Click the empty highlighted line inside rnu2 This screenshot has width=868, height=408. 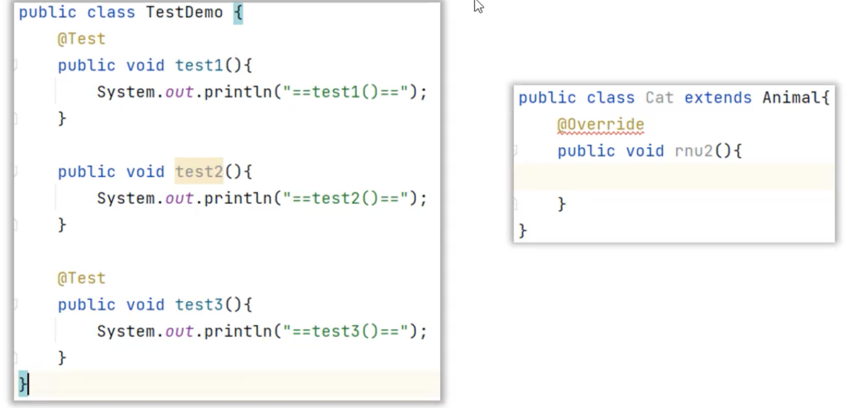[674, 177]
